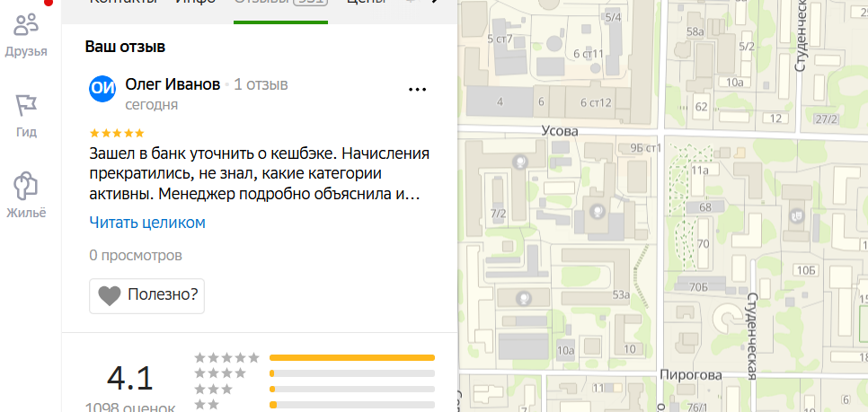Open the Гид section in the sidebar

point(26,116)
